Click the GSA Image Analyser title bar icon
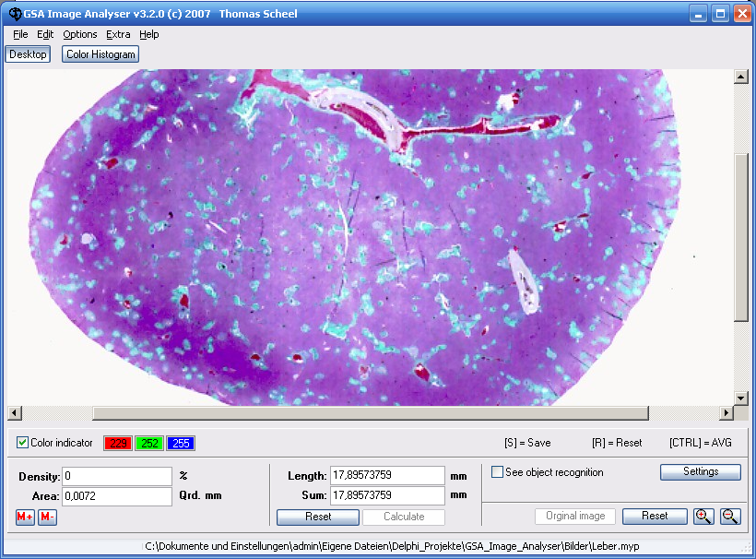The height and width of the screenshot is (559, 756). pyautogui.click(x=15, y=14)
